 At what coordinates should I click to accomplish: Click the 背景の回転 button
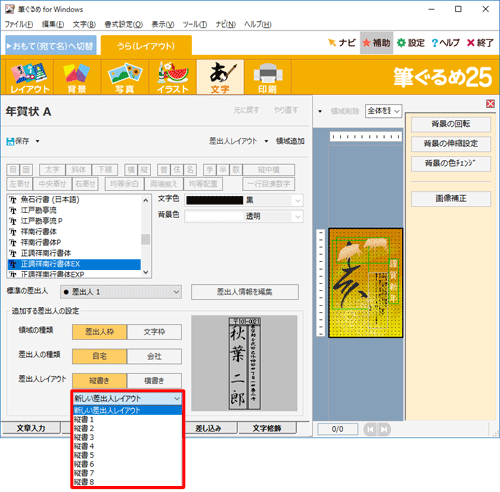[x=451, y=124]
